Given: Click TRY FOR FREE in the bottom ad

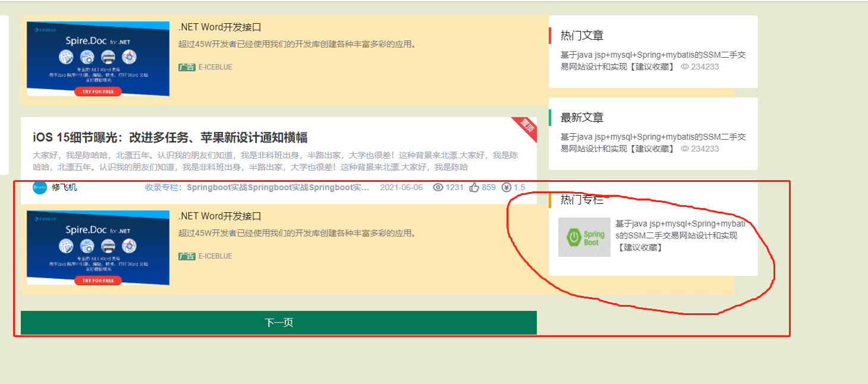Looking at the screenshot, I should coord(98,280).
